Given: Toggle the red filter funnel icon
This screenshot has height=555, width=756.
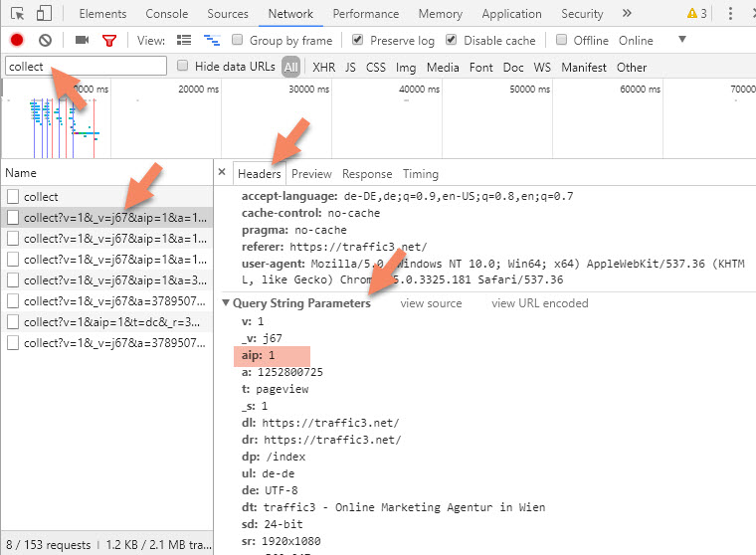Looking at the screenshot, I should [109, 40].
